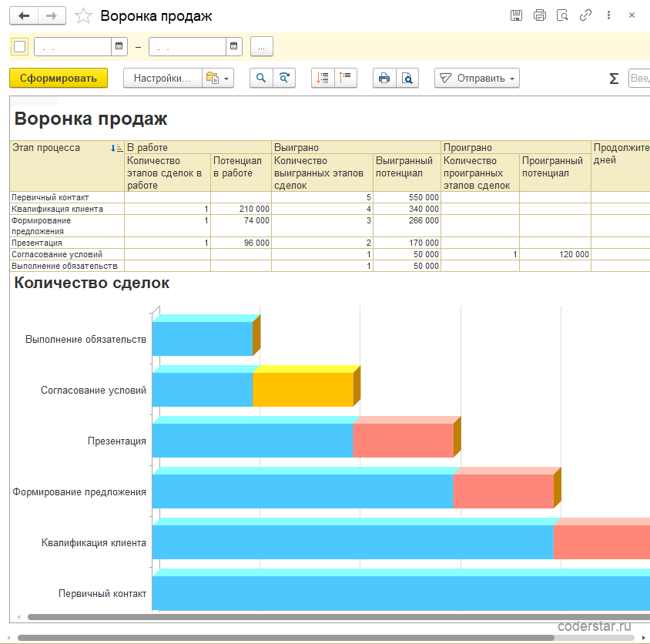Image resolution: width=650 pixels, height=644 pixels.
Task: Click the 74 000 potential cell
Action: pos(241,226)
